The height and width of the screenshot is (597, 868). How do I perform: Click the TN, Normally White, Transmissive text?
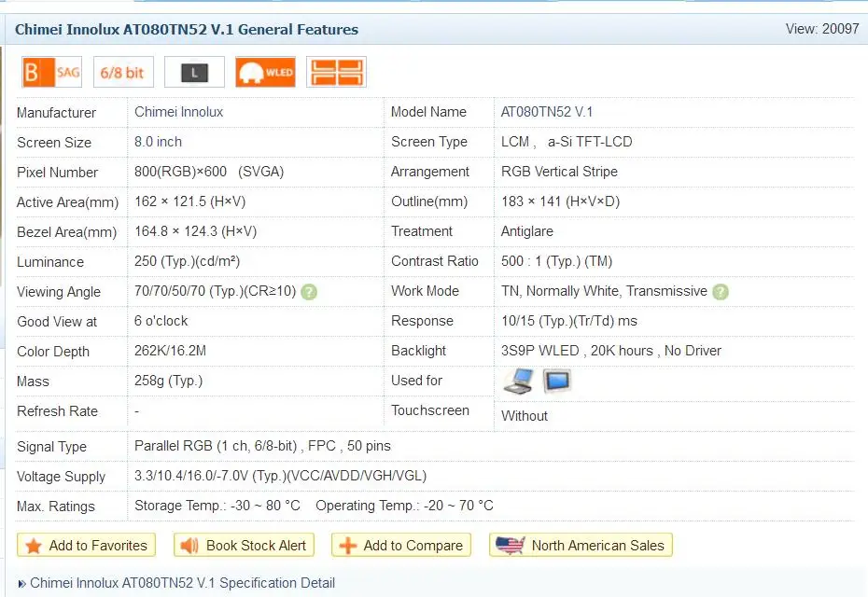pyautogui.click(x=604, y=291)
